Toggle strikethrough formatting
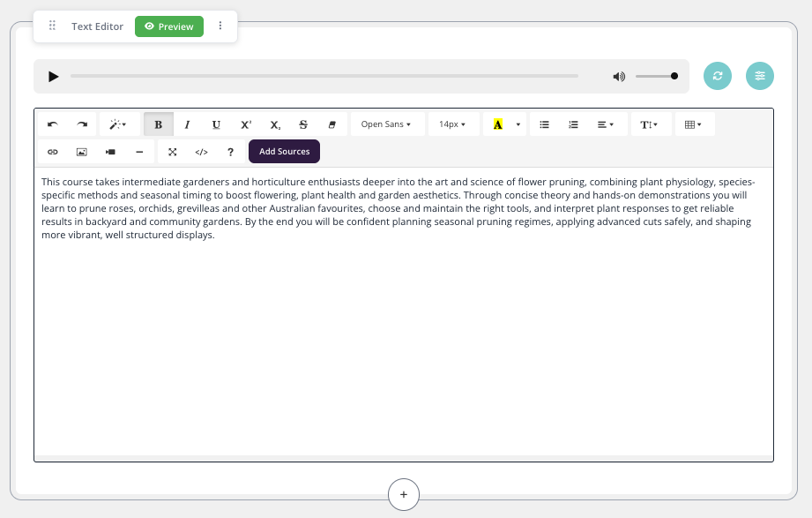Image resolution: width=812 pixels, height=518 pixels. pos(303,124)
